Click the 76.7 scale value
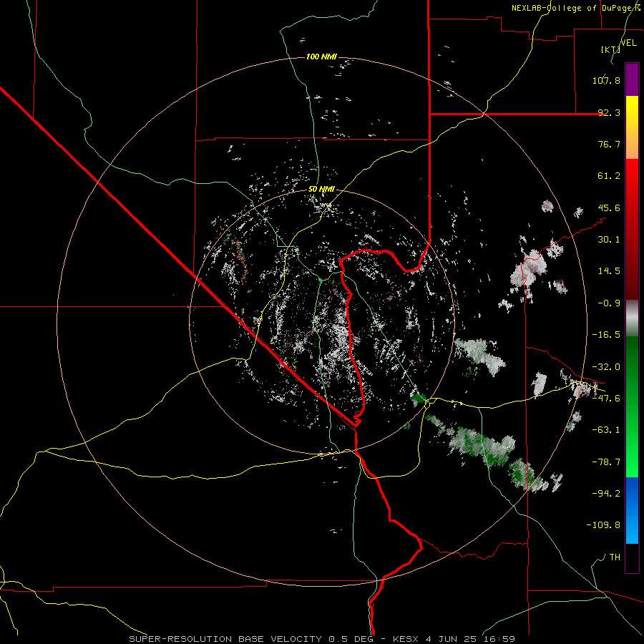The width and height of the screenshot is (644, 644). pos(609,144)
